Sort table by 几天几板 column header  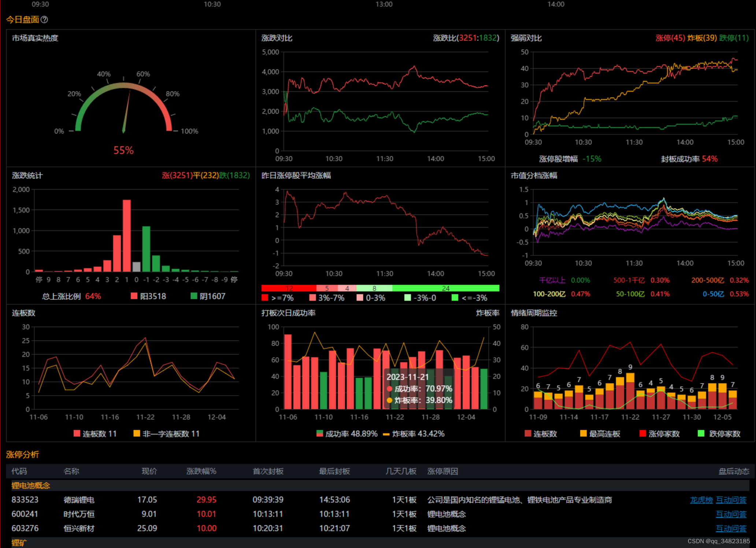(401, 471)
